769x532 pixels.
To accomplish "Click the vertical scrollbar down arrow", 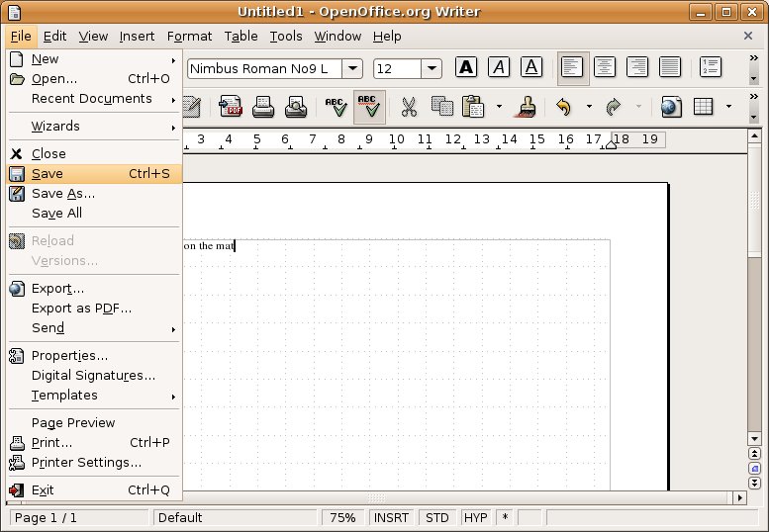I will tap(754, 439).
